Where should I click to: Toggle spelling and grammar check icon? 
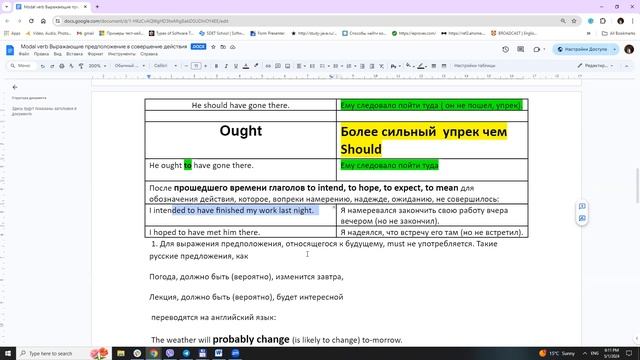point(71,66)
